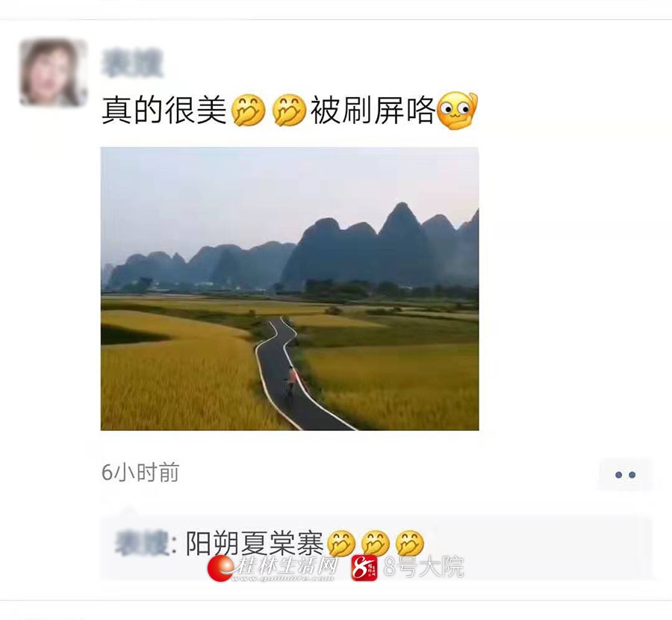
Task: Open the blurred profile avatar of the poster
Action: (53, 72)
